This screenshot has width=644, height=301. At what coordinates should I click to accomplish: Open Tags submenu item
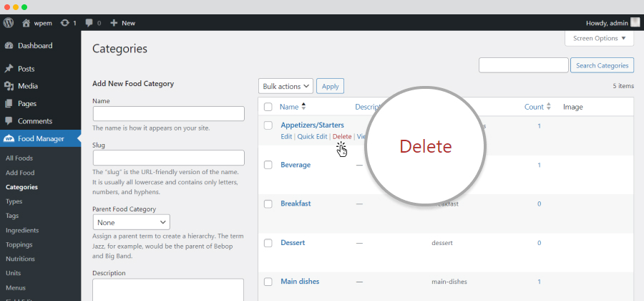[x=12, y=216]
